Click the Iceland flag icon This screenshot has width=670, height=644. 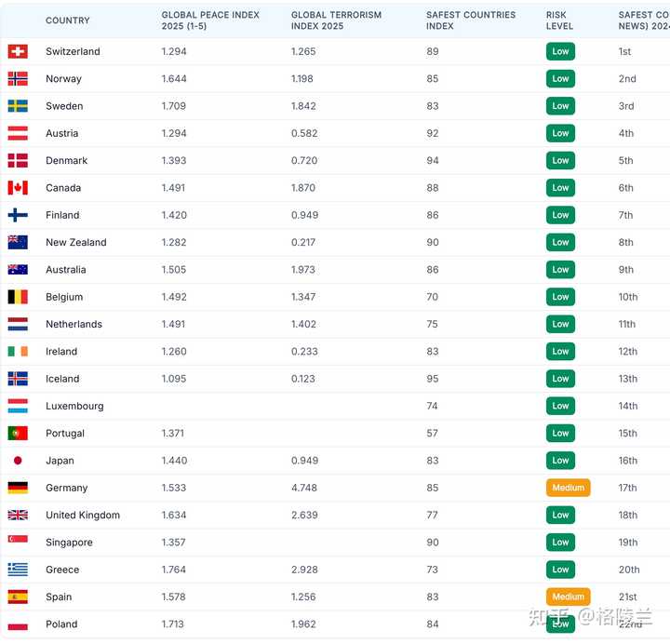coord(18,379)
